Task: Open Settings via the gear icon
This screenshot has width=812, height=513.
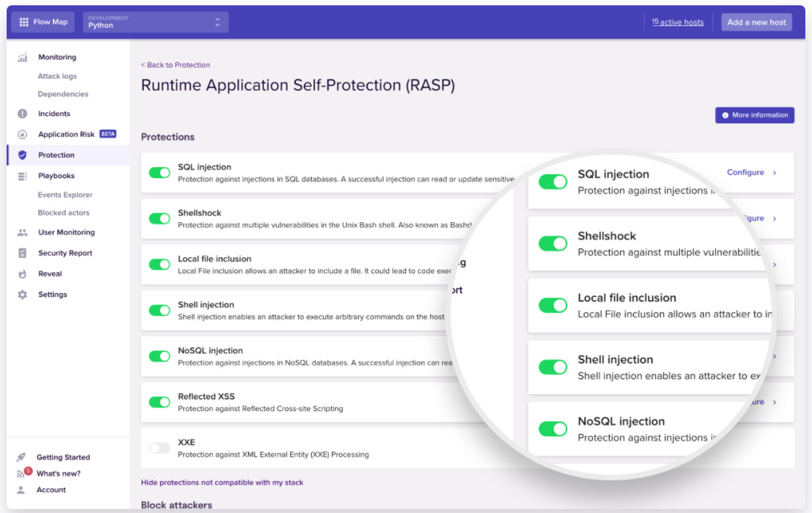Action: pyautogui.click(x=23, y=295)
